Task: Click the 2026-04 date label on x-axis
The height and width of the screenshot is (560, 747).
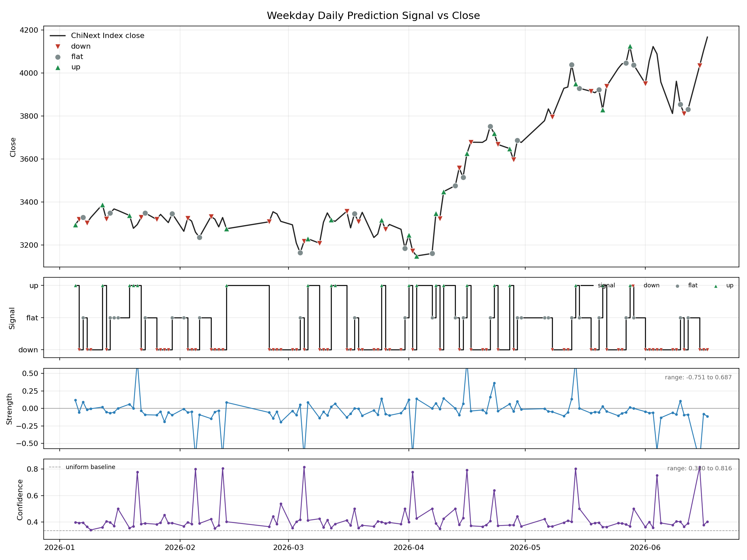Action: (409, 548)
